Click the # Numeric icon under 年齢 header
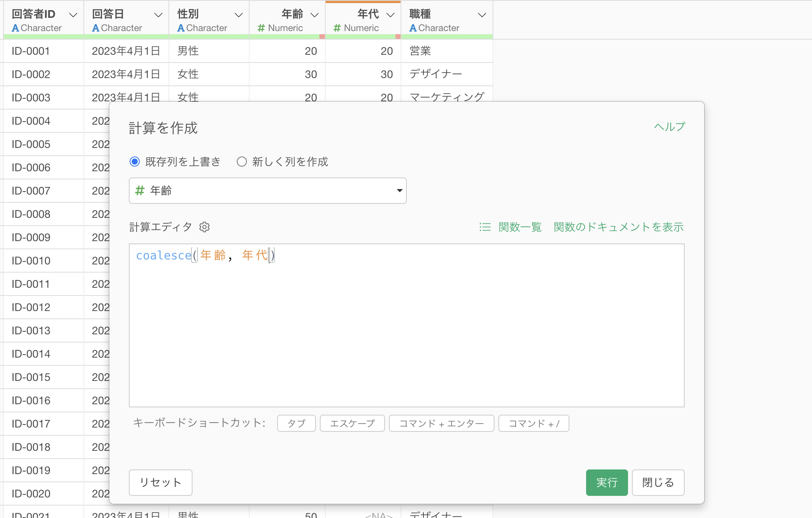Screen dimensions: 812x518 [x=260, y=28]
